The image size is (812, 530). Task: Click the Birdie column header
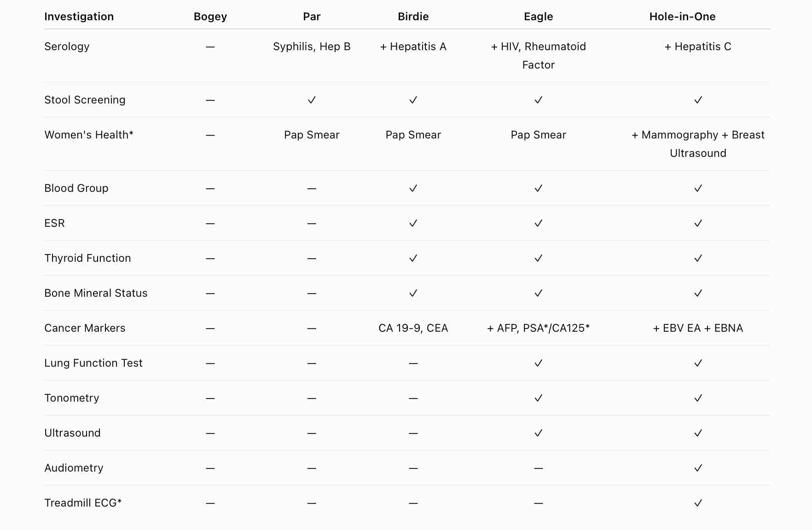pyautogui.click(x=413, y=17)
